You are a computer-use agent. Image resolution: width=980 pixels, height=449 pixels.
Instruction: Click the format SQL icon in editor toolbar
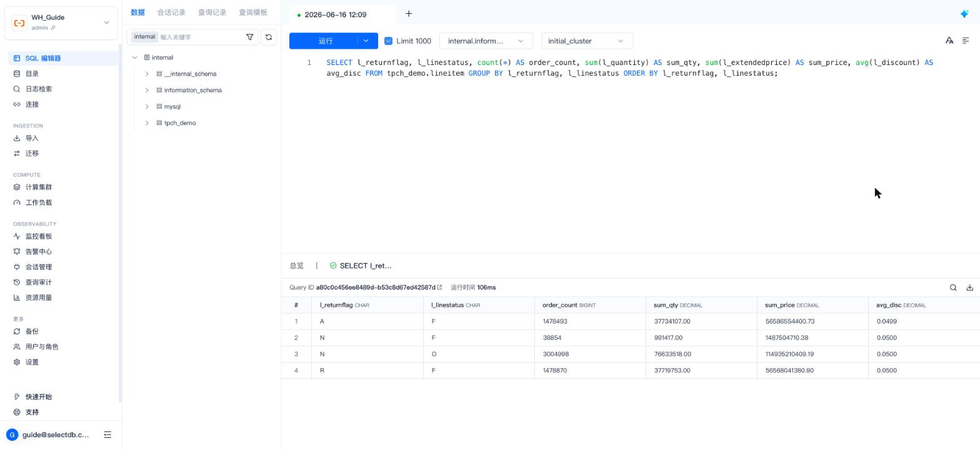pos(966,41)
